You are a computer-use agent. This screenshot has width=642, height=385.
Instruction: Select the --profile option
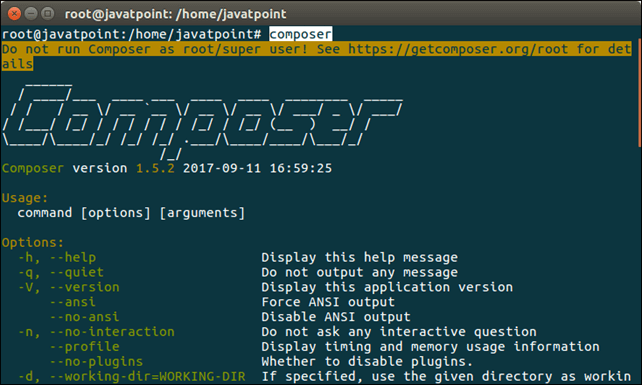[x=84, y=347]
